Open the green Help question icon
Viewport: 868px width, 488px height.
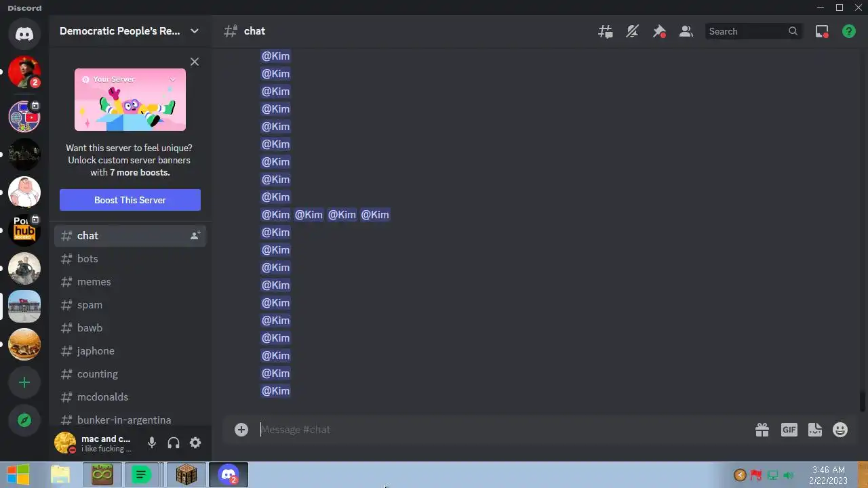pos(849,31)
